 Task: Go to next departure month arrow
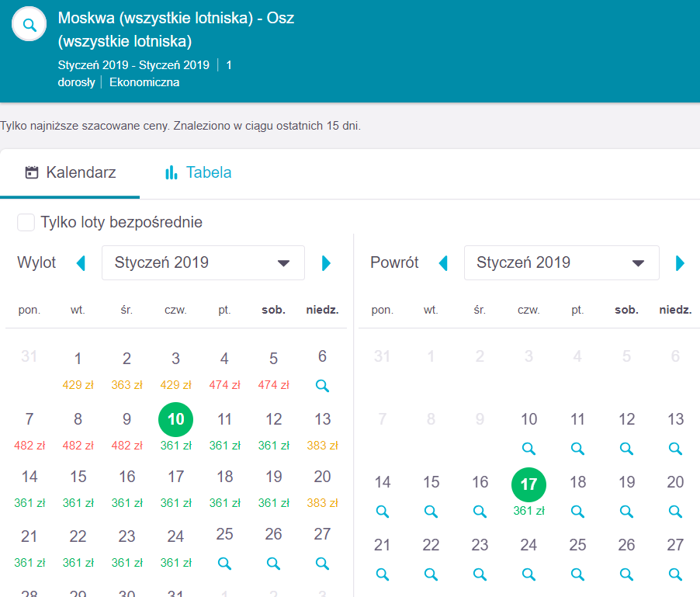tap(326, 263)
